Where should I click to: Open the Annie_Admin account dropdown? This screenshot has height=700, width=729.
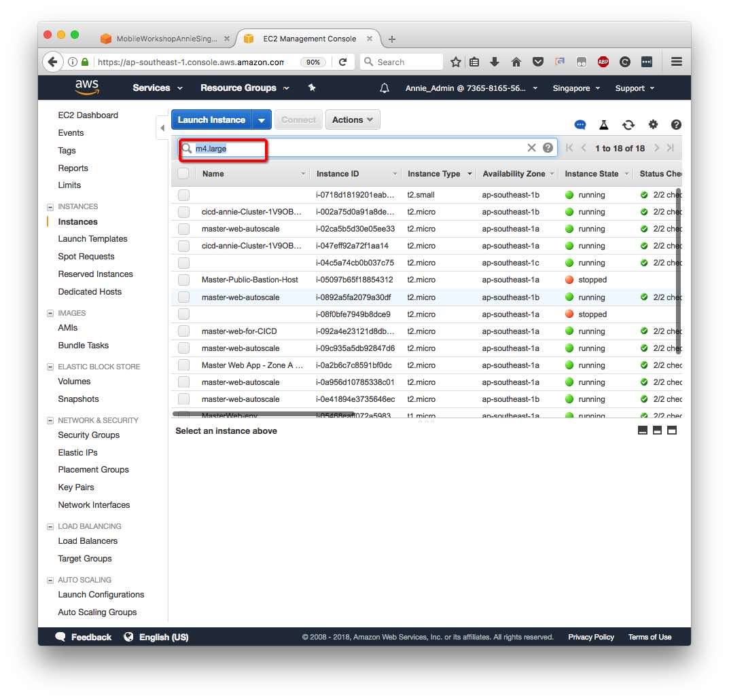(471, 88)
